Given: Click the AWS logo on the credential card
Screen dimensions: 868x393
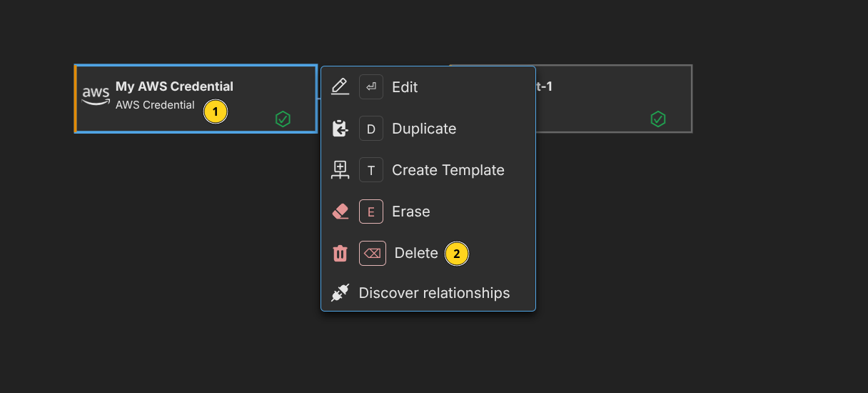Looking at the screenshot, I should coord(96,96).
